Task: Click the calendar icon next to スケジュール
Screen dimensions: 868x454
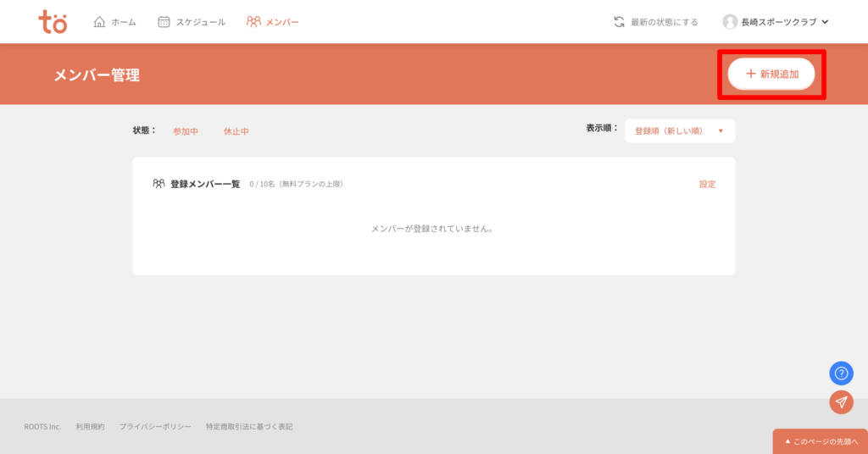Action: point(164,21)
